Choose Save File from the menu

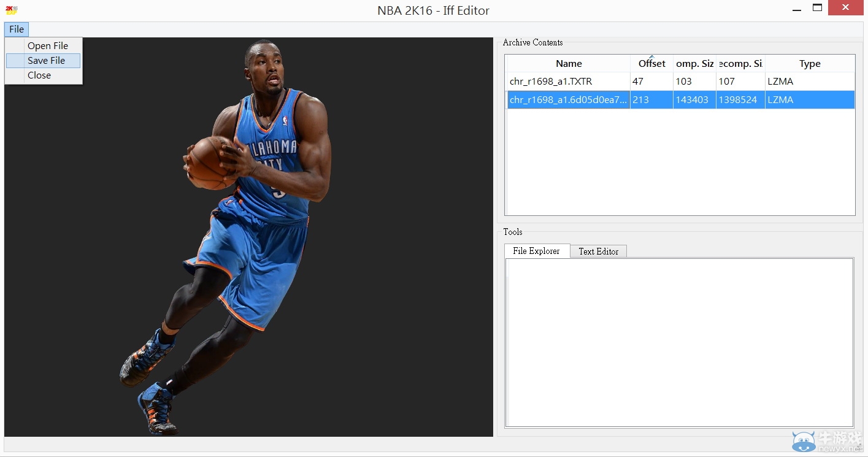44,61
